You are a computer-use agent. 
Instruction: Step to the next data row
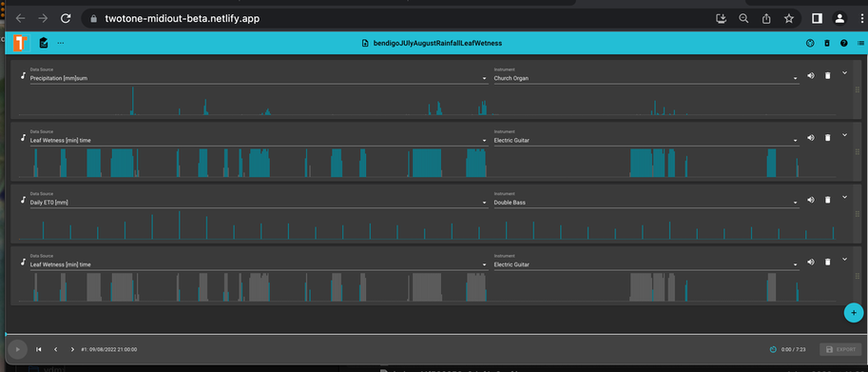point(72,349)
